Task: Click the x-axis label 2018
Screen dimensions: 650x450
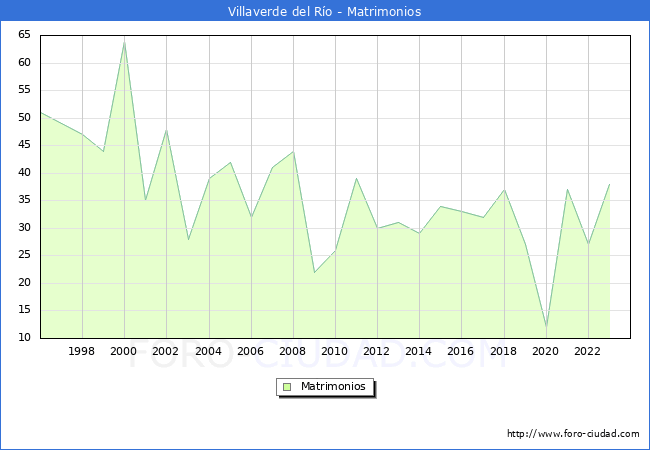Action: coord(504,351)
